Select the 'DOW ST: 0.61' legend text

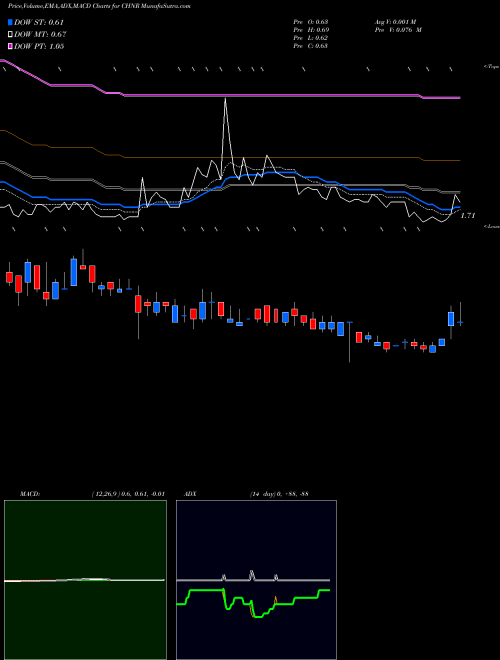(x=39, y=22)
